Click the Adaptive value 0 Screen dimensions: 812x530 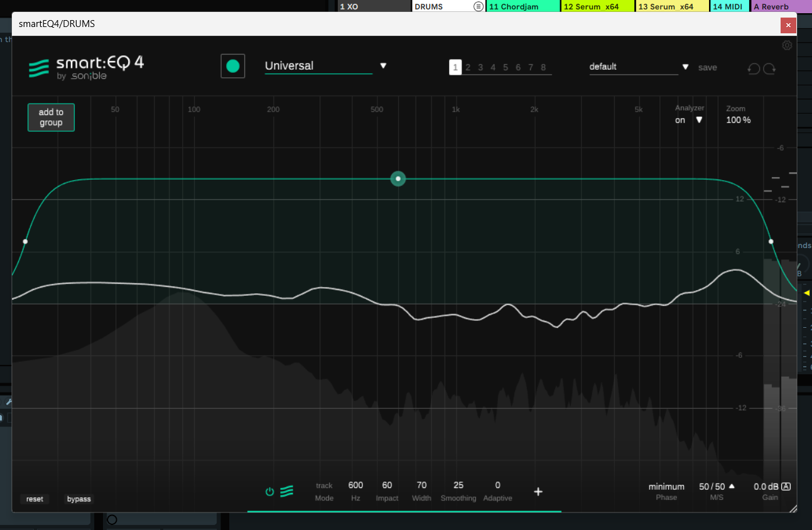point(497,485)
